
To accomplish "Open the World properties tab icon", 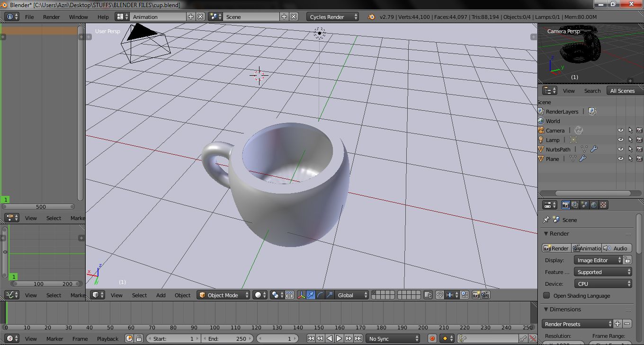I will 594,205.
